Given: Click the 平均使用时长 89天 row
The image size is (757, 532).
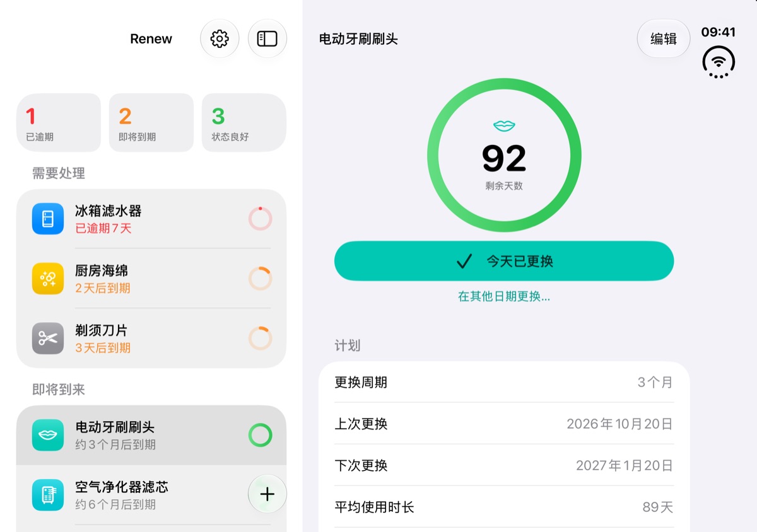Looking at the screenshot, I should pos(504,507).
